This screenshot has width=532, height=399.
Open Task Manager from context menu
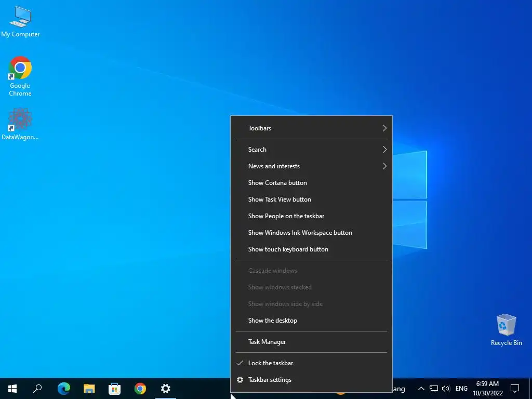coord(312,342)
